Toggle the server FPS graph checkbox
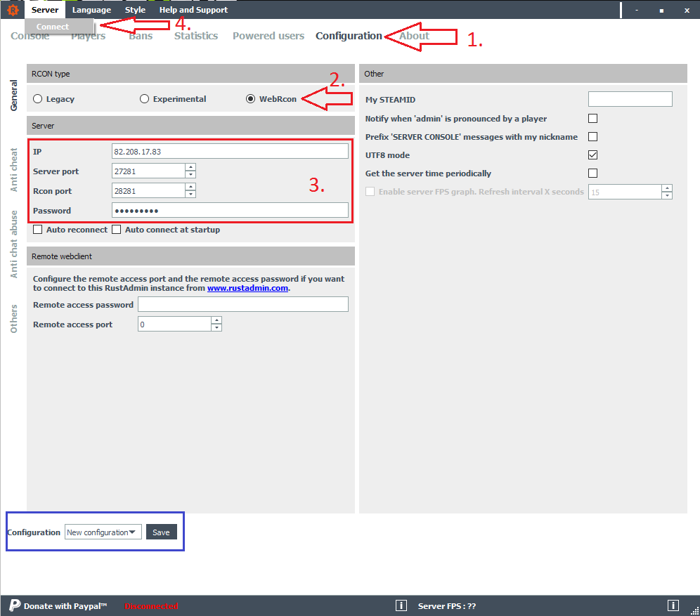The image size is (700, 616). tap(370, 192)
